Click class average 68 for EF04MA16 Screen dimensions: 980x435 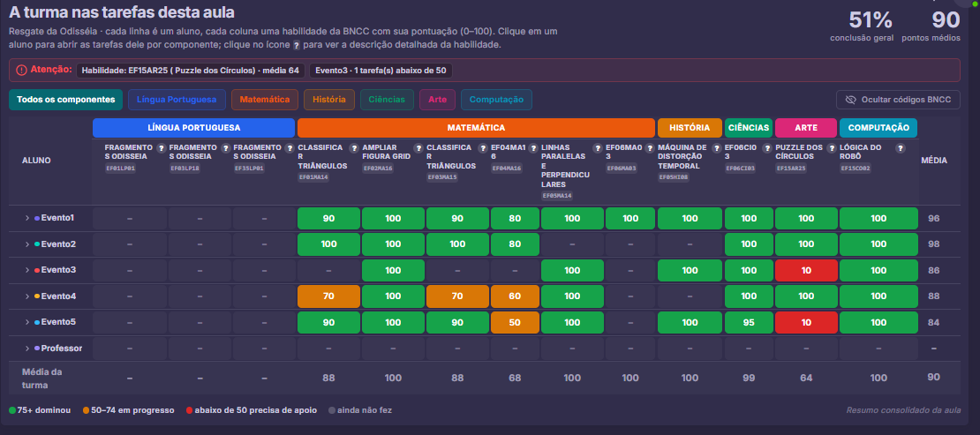pos(515,379)
